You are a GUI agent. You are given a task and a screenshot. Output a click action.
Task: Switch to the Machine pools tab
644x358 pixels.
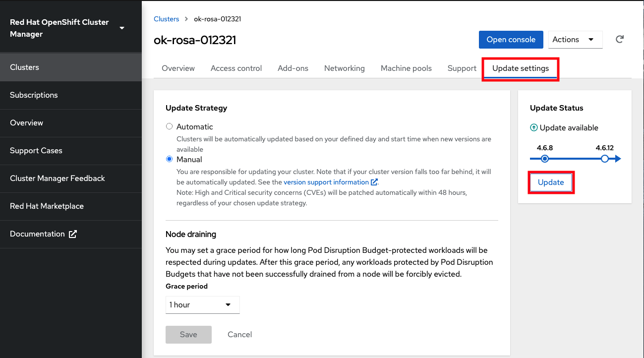click(x=406, y=68)
